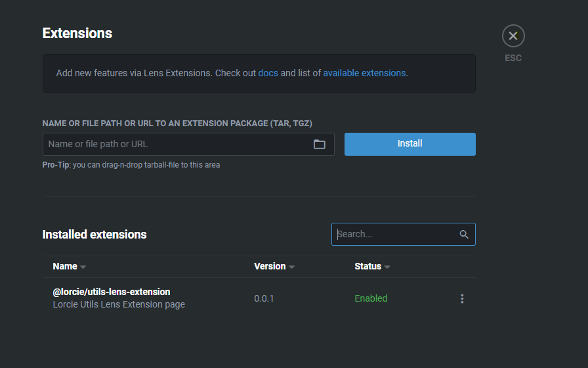Open the docs link

click(x=268, y=73)
